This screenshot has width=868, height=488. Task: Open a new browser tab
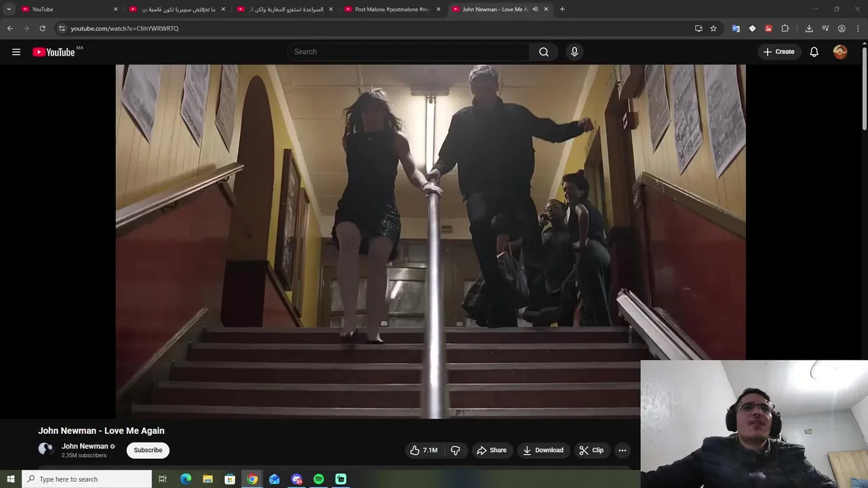click(x=562, y=9)
